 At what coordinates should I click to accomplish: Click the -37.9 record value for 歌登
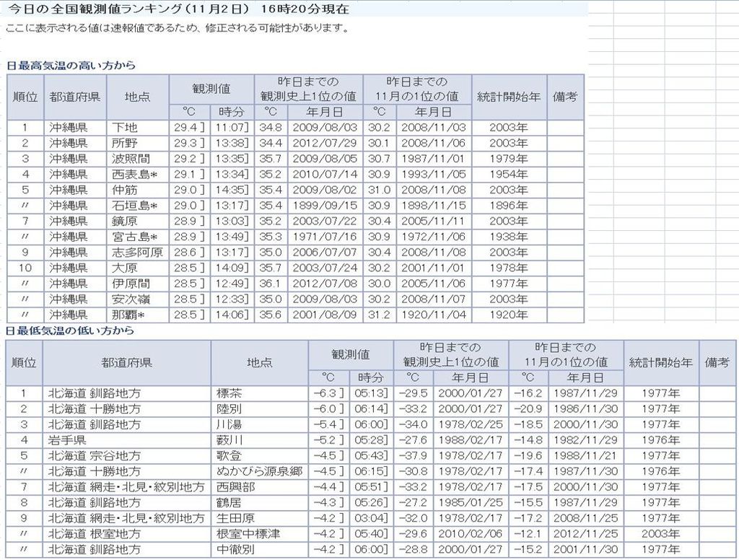[x=413, y=455]
